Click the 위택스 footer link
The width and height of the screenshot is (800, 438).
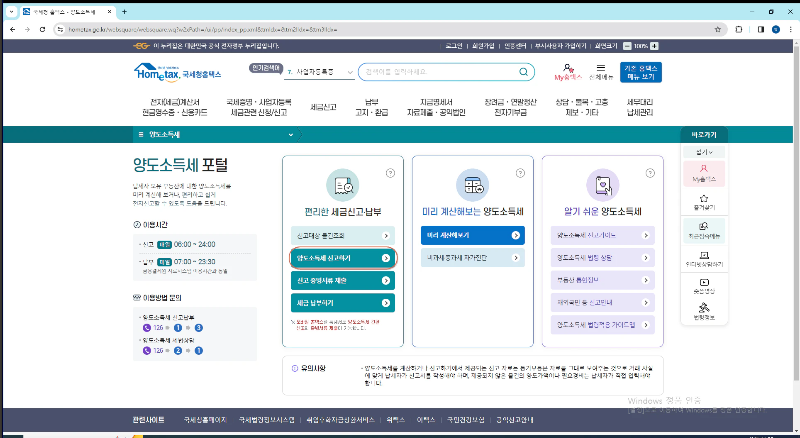tap(395, 420)
